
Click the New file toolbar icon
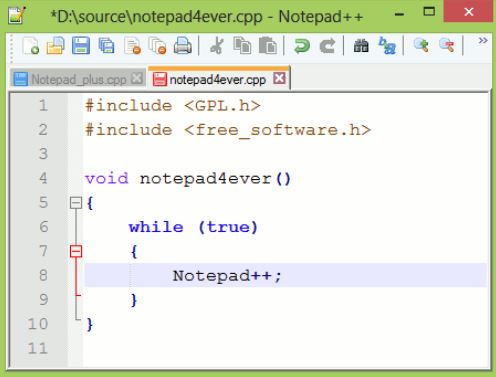[x=31, y=46]
